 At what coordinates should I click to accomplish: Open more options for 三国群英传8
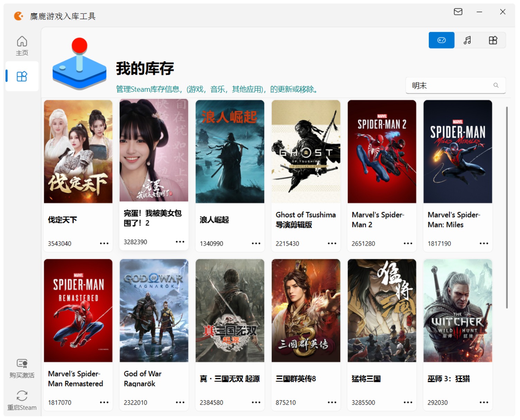[x=332, y=402]
